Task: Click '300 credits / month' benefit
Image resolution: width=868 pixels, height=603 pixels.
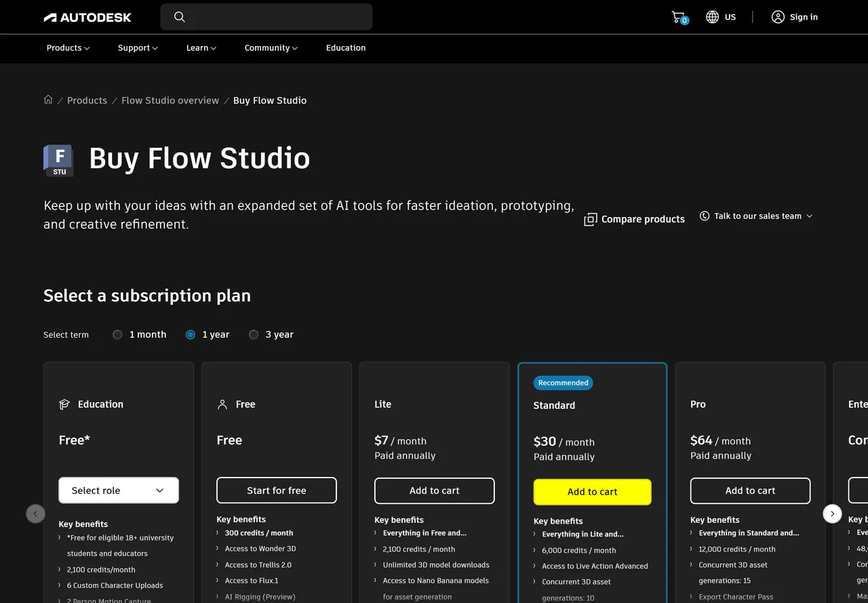Action: (x=259, y=533)
